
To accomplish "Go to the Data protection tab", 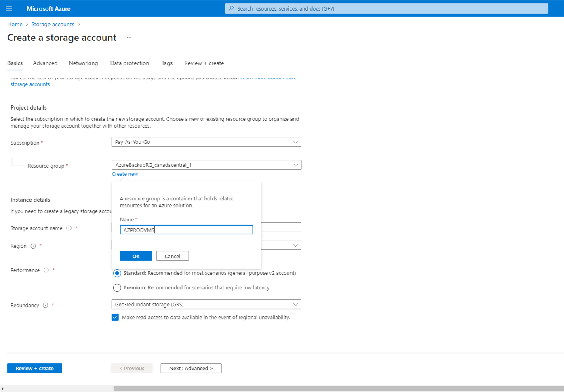I will coord(130,63).
